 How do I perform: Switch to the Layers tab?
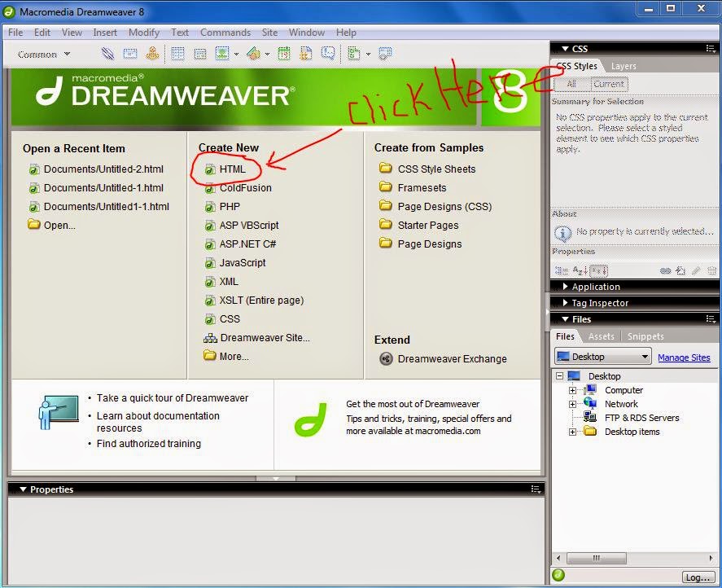pyautogui.click(x=624, y=66)
